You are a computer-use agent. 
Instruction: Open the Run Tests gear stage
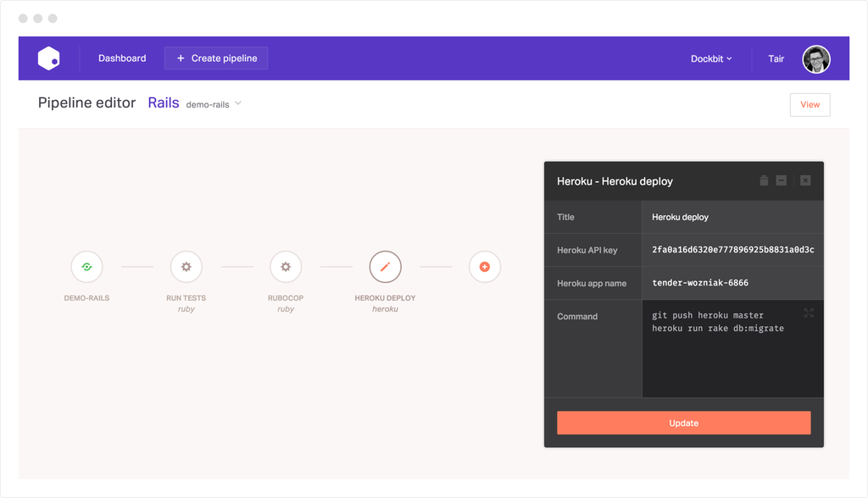click(x=186, y=267)
